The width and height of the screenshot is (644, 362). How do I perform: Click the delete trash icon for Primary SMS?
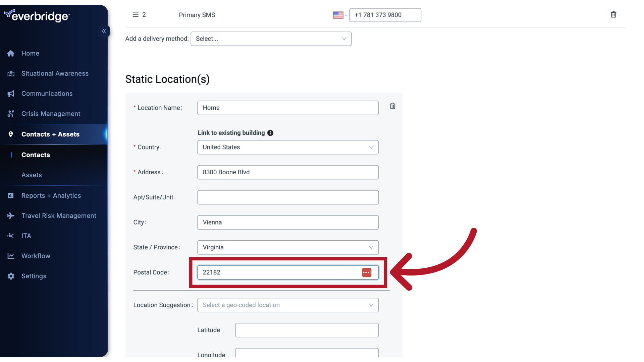(613, 14)
